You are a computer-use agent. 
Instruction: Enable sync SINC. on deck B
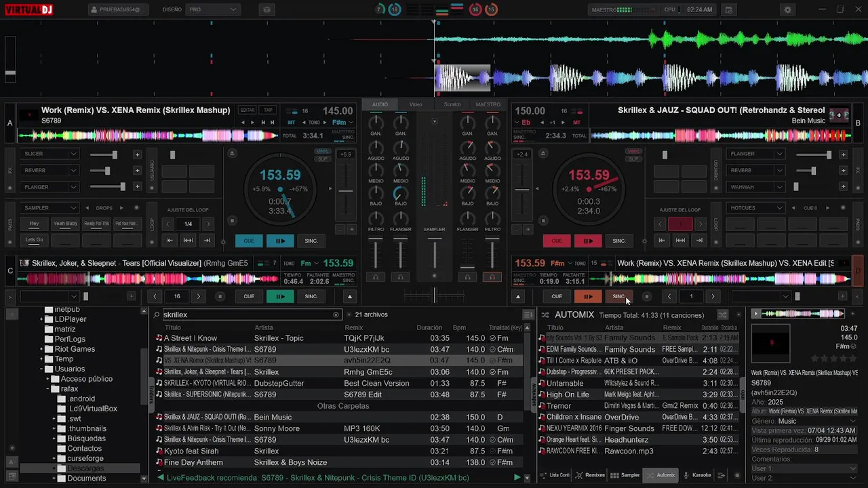click(619, 241)
